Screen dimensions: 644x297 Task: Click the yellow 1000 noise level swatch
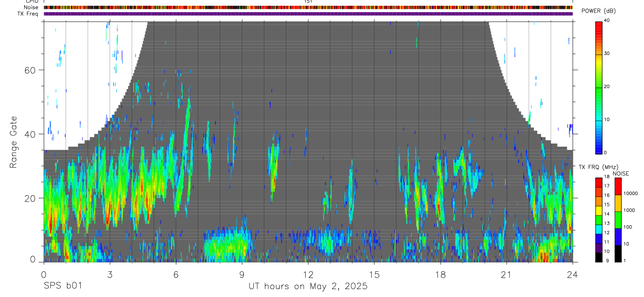pos(618,203)
